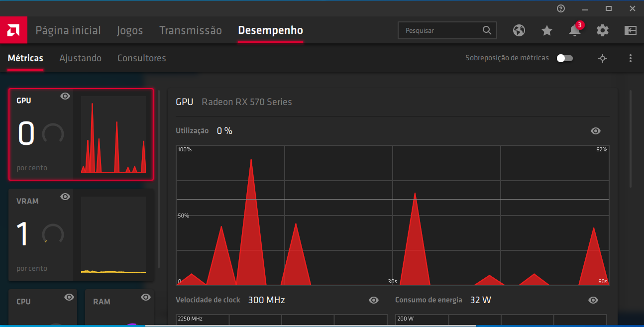Click the metrics list scrollbar
The image size is (644, 327).
click(x=159, y=179)
